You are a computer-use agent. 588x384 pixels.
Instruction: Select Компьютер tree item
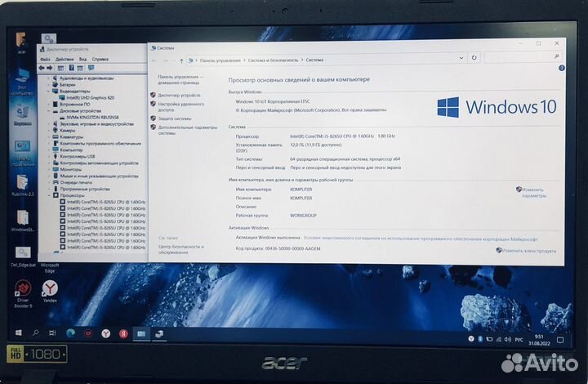[71, 150]
